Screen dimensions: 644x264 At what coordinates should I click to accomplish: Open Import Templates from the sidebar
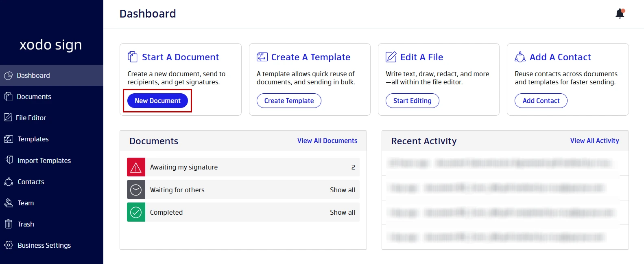coord(52,160)
